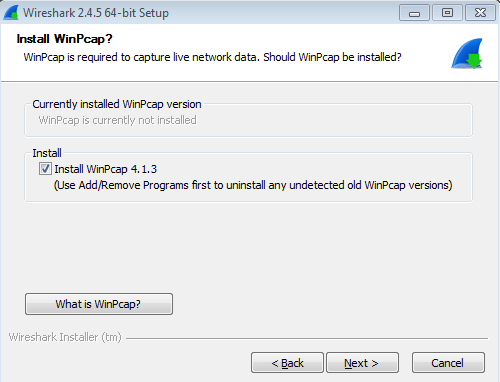Click the 'WinPcap is required to capture' description
The width and height of the screenshot is (500, 382).
pos(212,57)
